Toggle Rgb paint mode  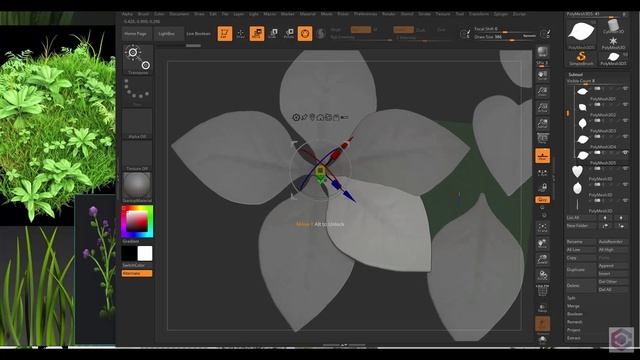360,29
